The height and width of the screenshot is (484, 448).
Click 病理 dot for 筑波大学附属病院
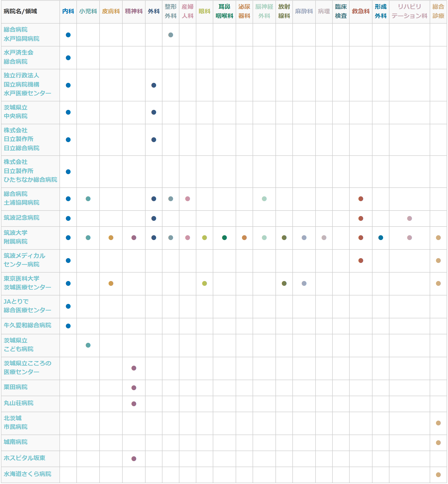click(324, 238)
